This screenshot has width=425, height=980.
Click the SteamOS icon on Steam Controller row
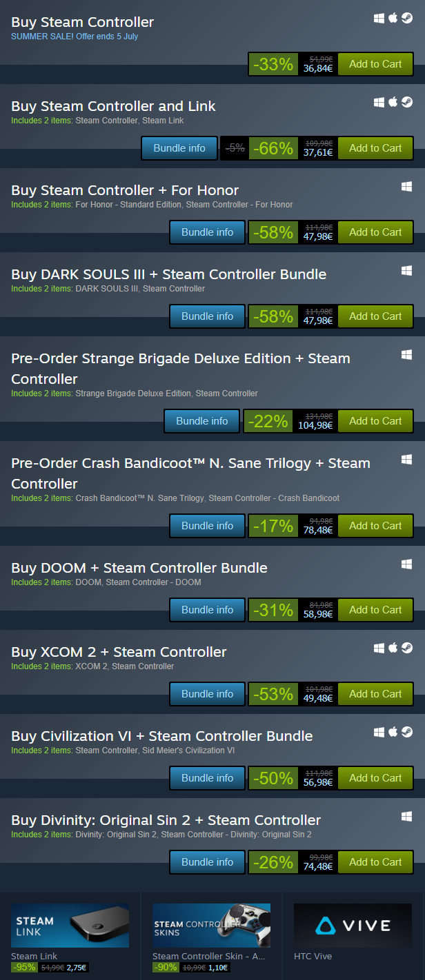(407, 19)
